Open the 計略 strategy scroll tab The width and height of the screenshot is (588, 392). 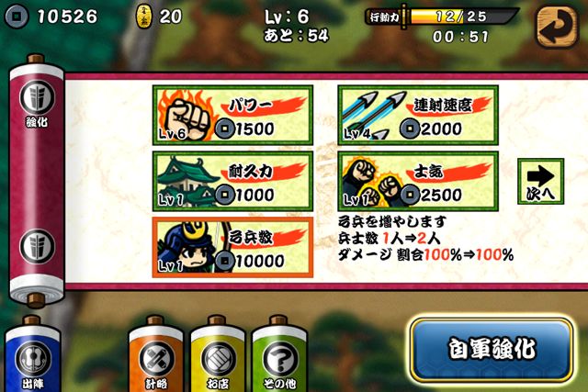155,356
